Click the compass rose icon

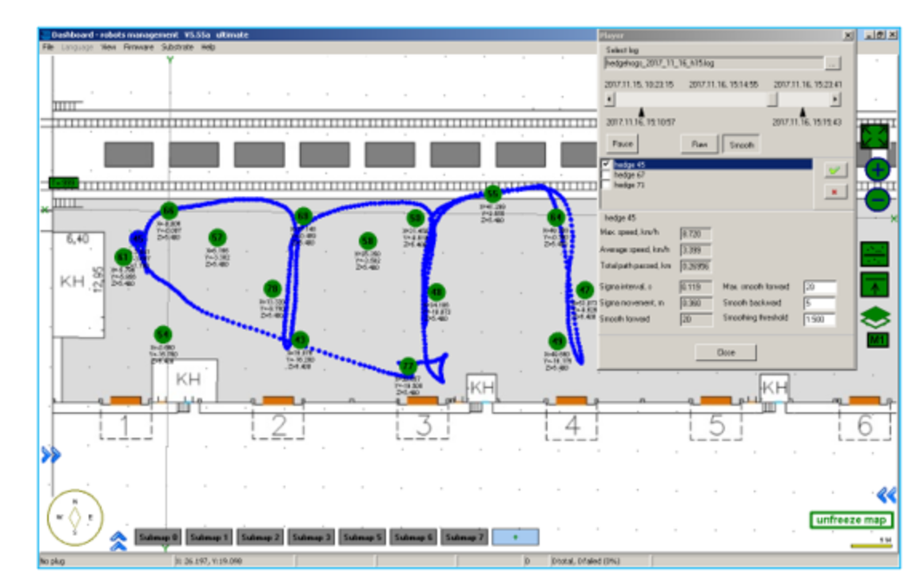pos(75,516)
